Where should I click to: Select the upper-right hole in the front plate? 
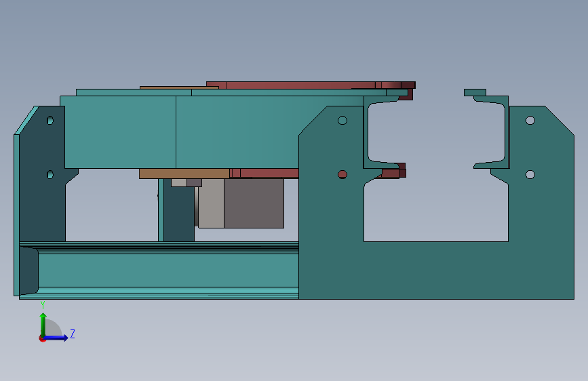coord(530,121)
